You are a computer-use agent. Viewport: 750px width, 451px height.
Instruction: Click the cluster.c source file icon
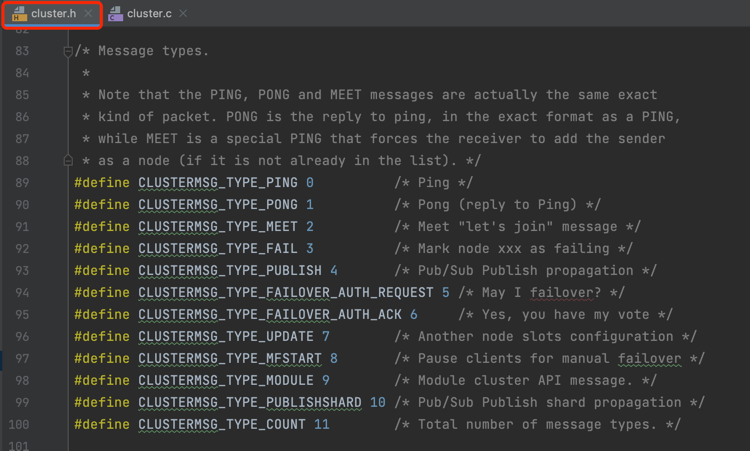(115, 14)
